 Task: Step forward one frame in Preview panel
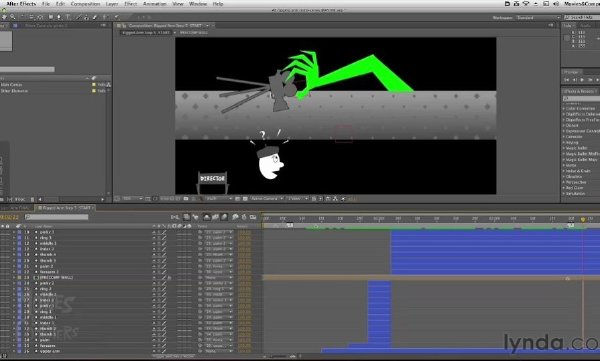point(590,80)
